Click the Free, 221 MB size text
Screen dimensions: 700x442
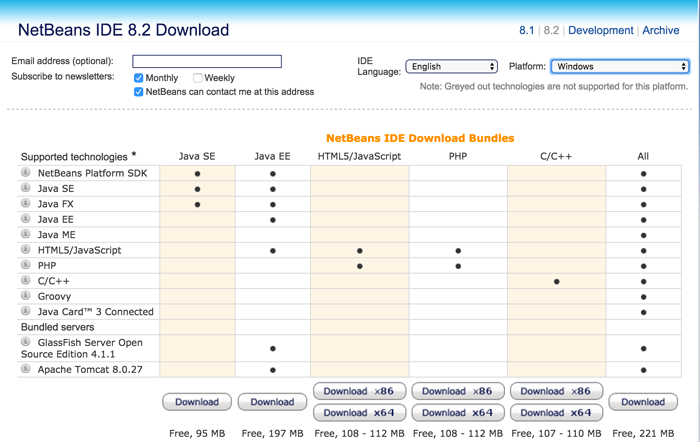643,434
